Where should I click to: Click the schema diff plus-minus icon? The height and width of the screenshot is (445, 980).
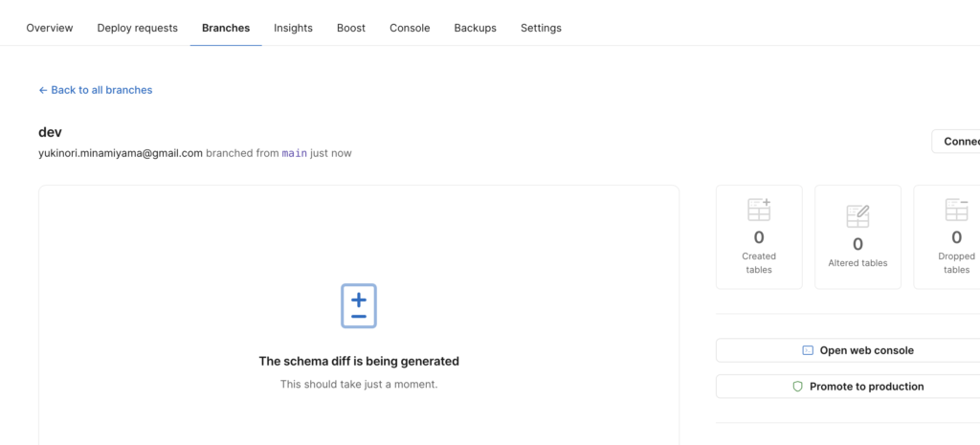(x=359, y=306)
